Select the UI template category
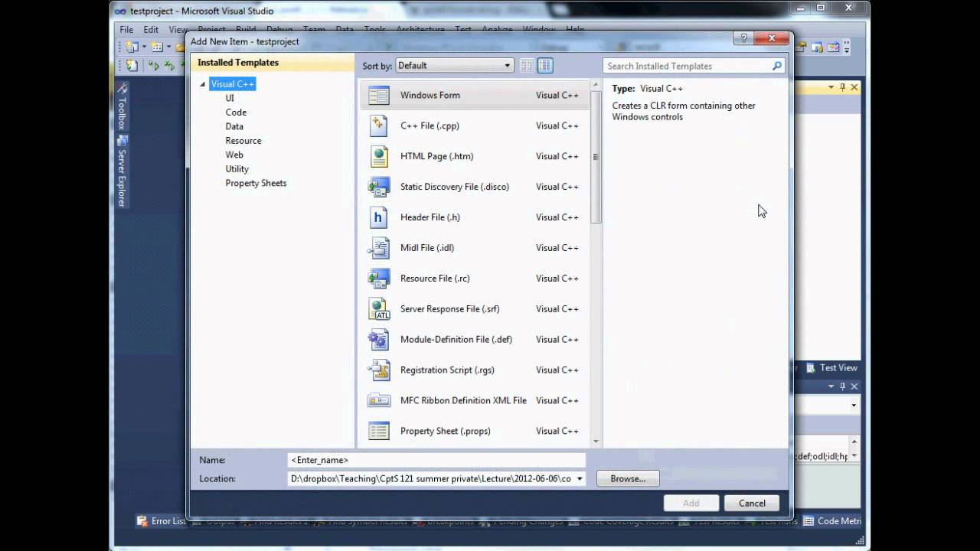Screen dimensions: 980x551 click(230, 98)
